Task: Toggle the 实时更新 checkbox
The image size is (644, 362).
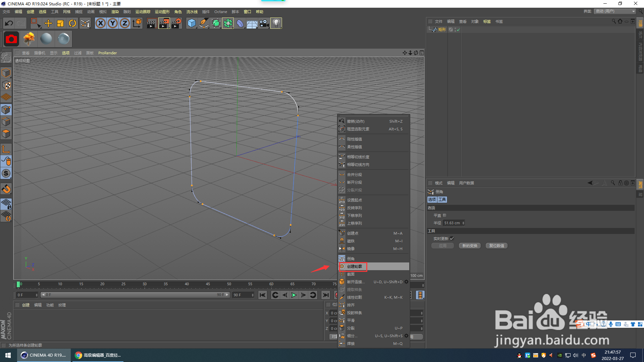Action: point(452,239)
